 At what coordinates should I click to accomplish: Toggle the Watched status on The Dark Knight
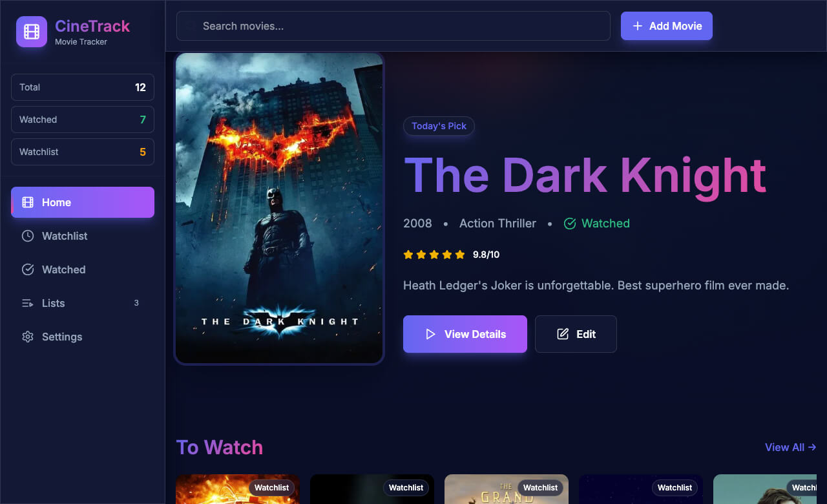(596, 224)
